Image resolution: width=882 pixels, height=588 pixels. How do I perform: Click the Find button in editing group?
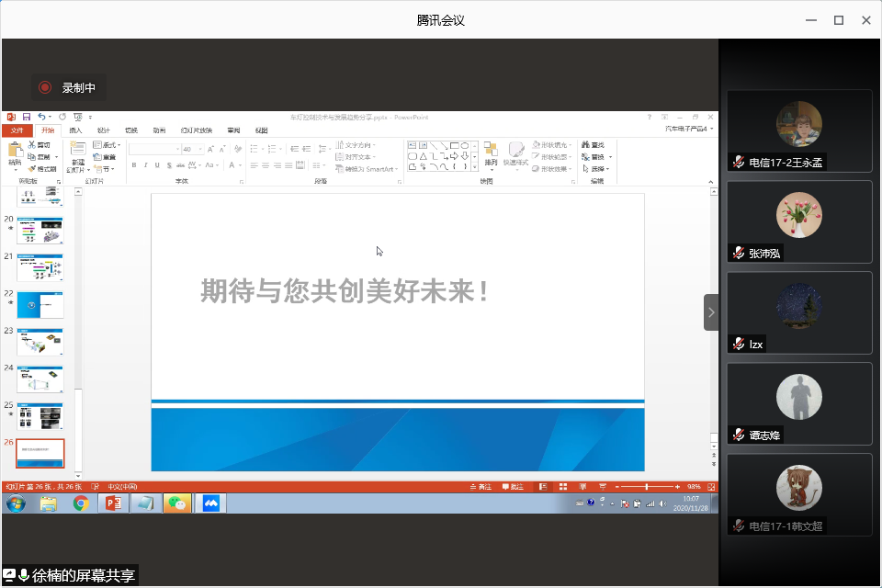pyautogui.click(x=597, y=145)
